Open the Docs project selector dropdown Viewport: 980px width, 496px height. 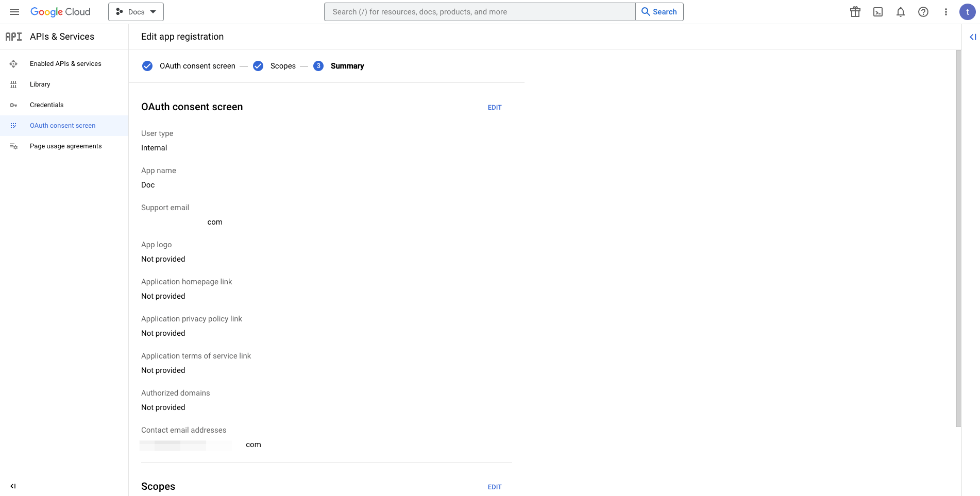[136, 12]
